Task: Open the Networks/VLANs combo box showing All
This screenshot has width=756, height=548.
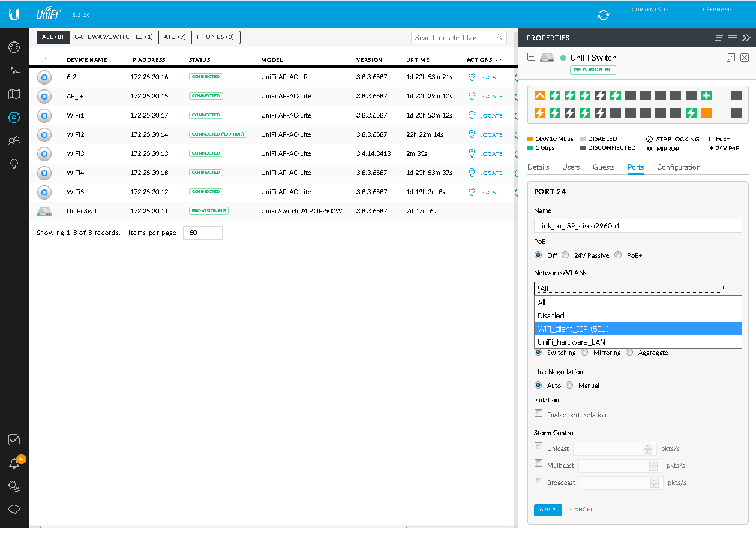Action: 638,288
